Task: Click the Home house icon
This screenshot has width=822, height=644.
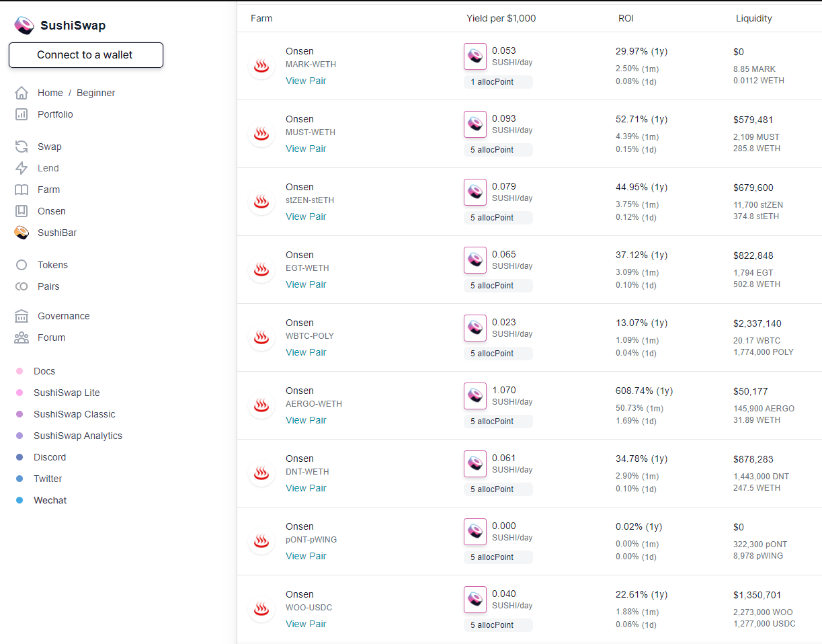Action: click(22, 93)
